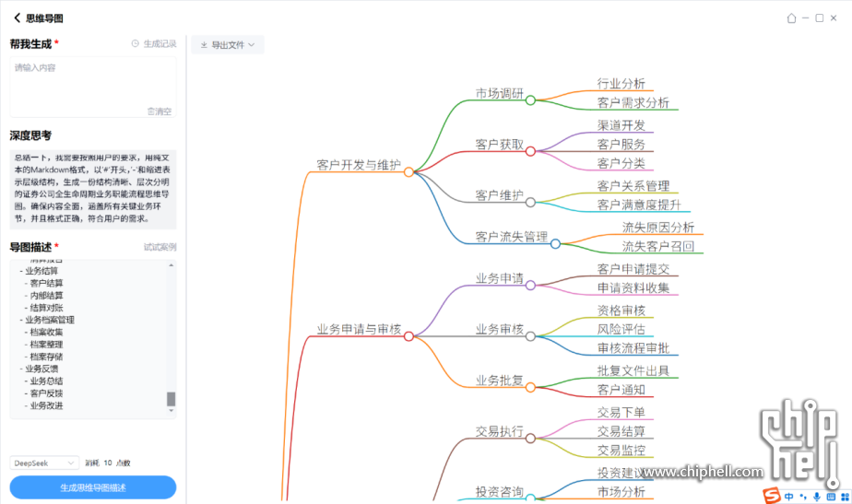Select the 流失客户召回 node
852x504 pixels.
click(658, 246)
